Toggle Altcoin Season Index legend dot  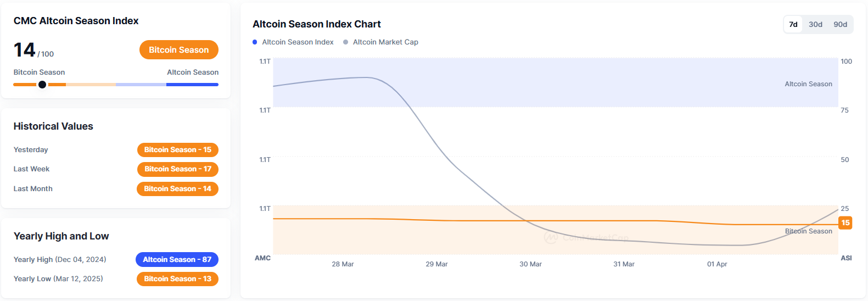pyautogui.click(x=255, y=42)
